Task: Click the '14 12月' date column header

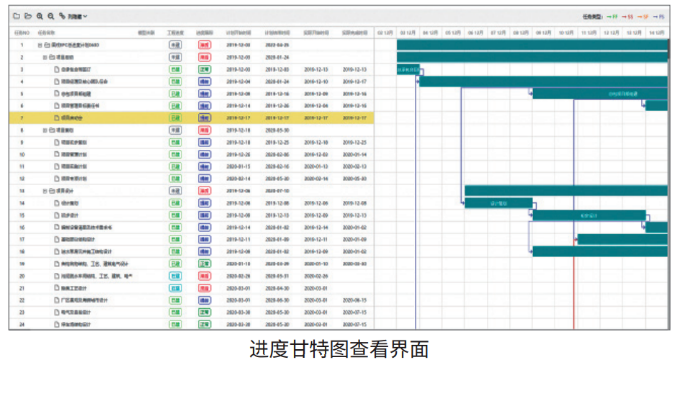Action: click(x=657, y=33)
